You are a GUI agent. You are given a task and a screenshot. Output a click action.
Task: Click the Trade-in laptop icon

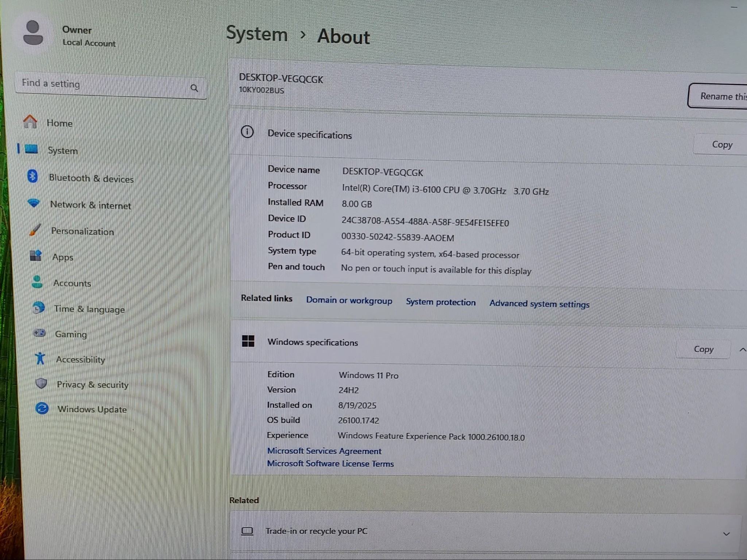pyautogui.click(x=247, y=531)
